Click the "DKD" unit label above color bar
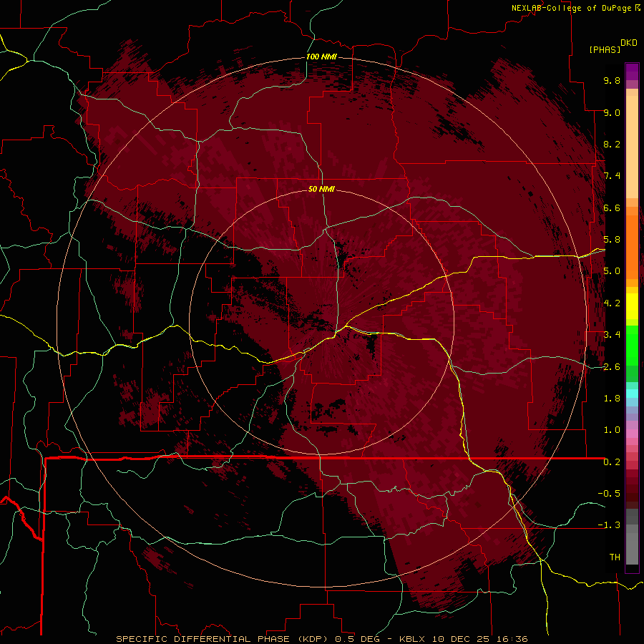 [629, 43]
